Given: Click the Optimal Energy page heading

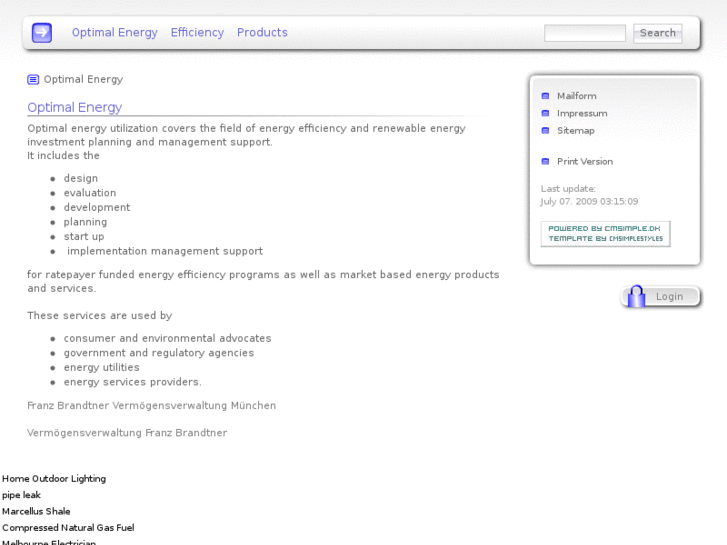Looking at the screenshot, I should coord(75,107).
